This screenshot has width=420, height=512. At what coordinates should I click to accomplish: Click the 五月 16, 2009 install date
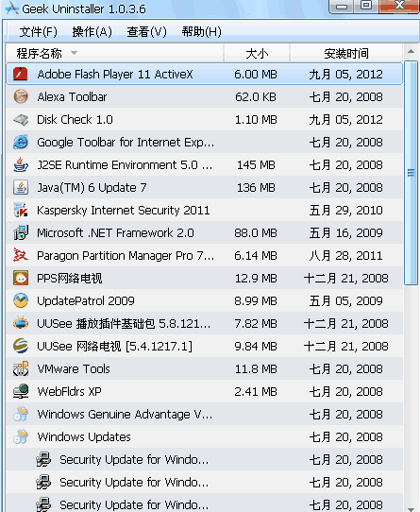(x=346, y=232)
